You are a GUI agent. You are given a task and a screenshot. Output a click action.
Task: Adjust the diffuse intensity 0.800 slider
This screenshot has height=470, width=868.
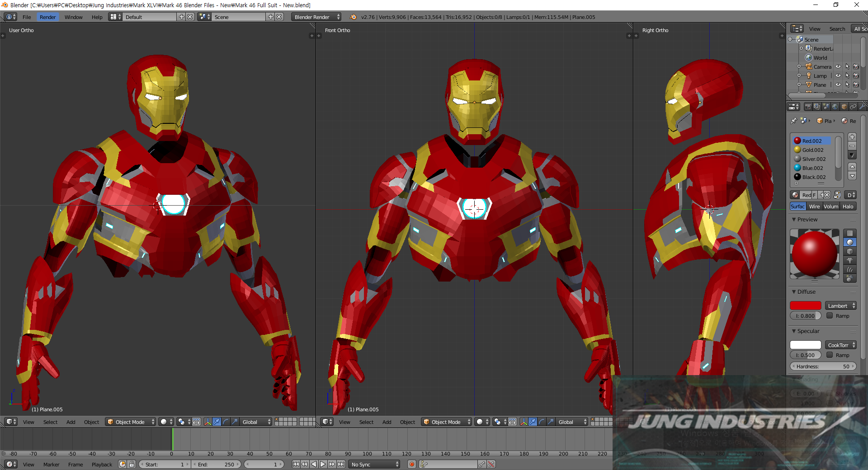[806, 316]
